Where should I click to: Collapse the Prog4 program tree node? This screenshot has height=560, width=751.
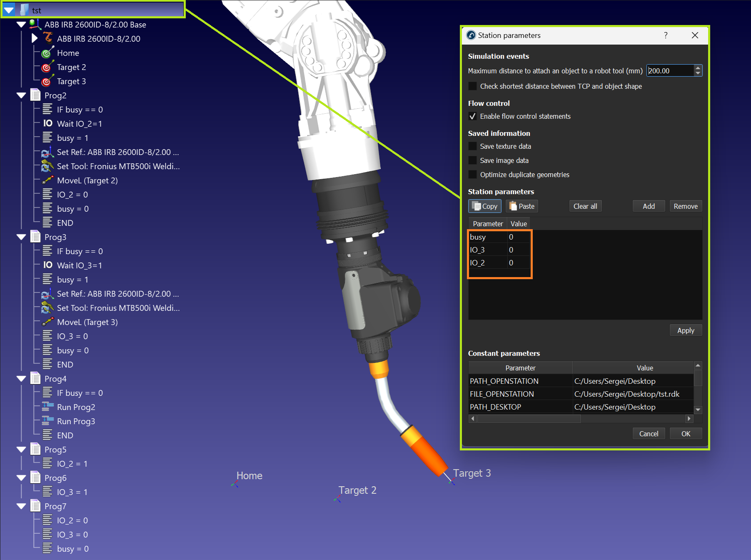[x=22, y=379]
